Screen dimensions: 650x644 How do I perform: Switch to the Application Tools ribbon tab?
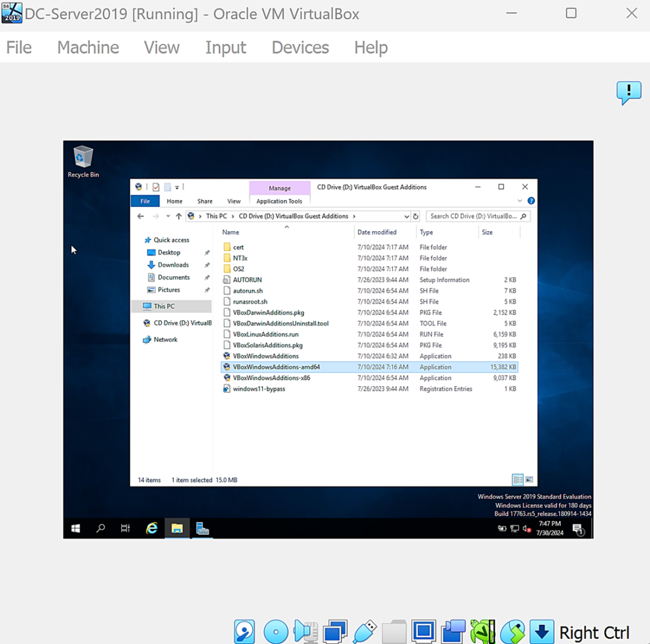click(x=279, y=201)
